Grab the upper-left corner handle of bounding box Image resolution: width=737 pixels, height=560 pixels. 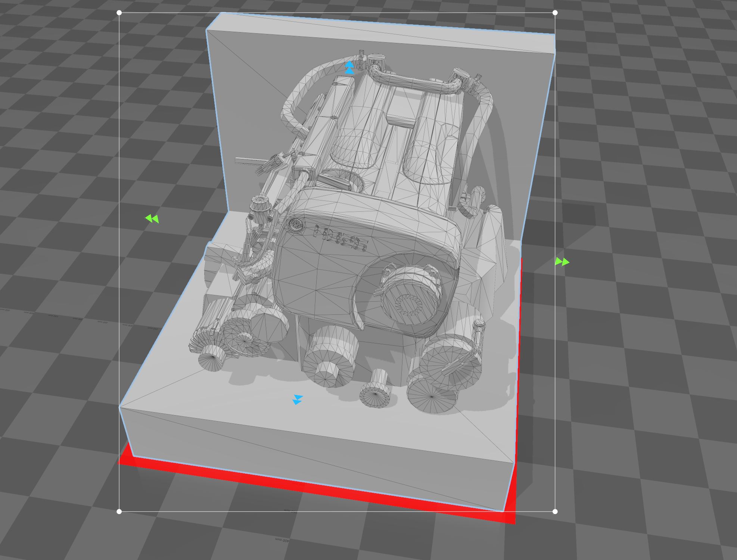coord(119,13)
